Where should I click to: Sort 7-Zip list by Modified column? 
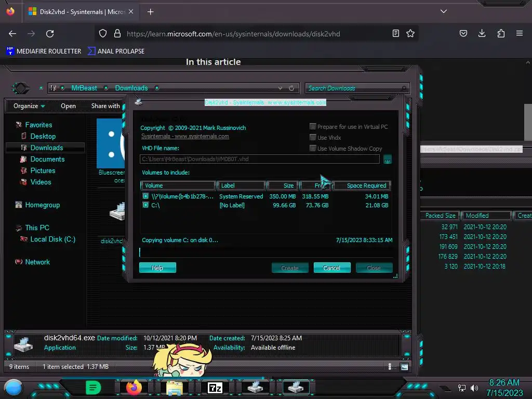(486, 216)
